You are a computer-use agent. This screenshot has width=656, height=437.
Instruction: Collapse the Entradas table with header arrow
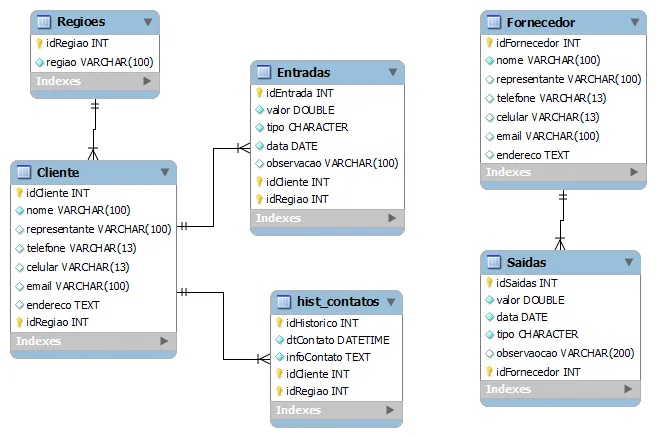pos(393,72)
